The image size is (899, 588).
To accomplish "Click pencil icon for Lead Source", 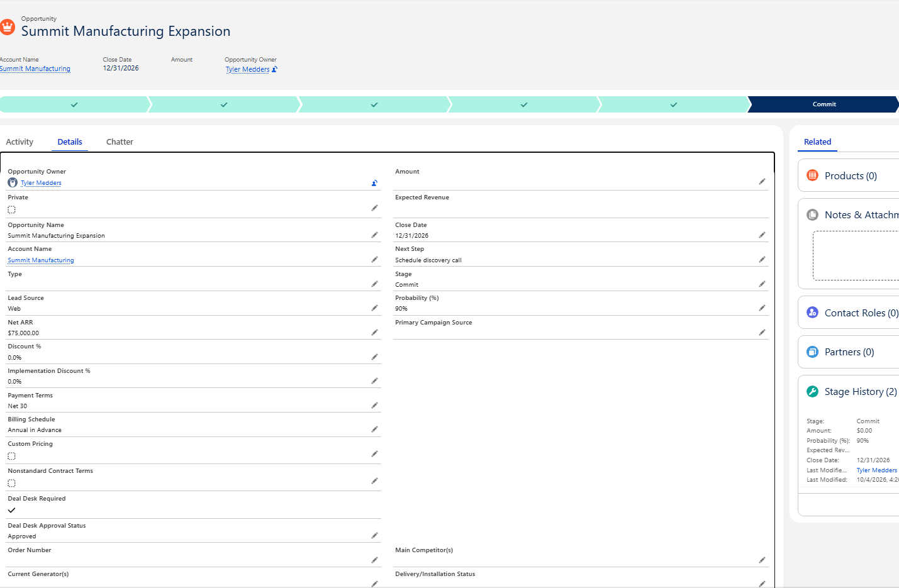I will 374,308.
